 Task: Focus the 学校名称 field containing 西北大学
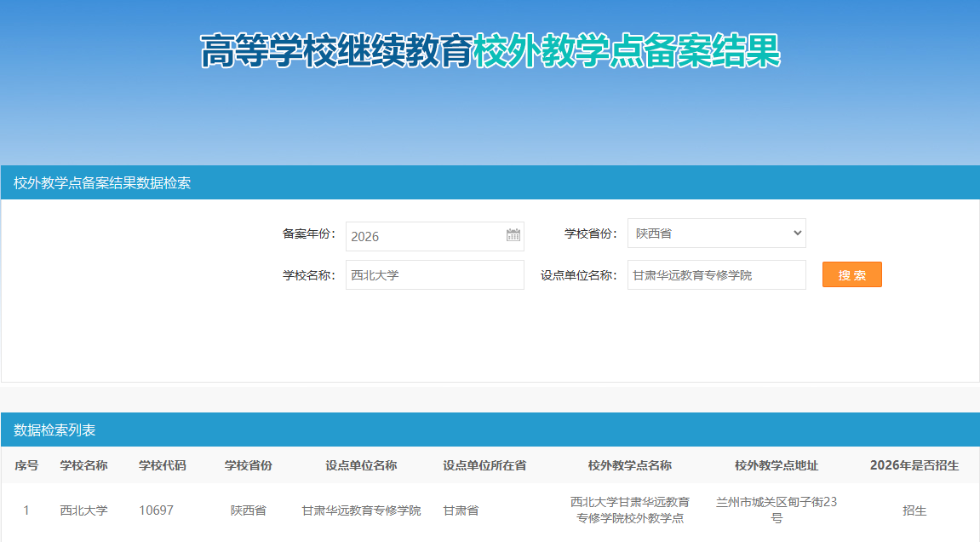tap(434, 274)
